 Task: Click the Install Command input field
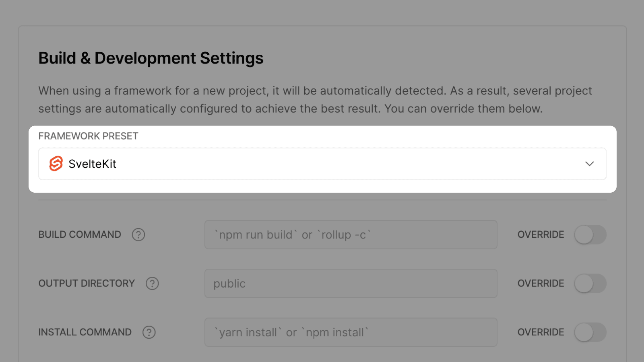351,332
